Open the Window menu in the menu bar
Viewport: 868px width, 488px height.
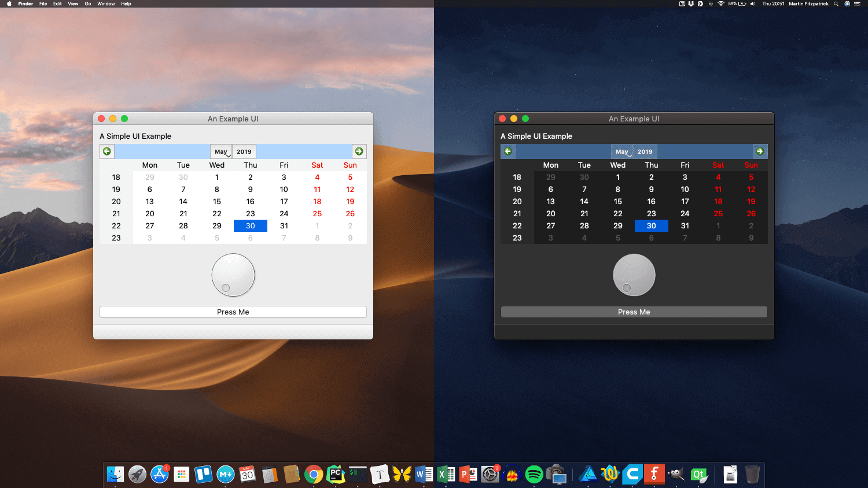(x=106, y=3)
